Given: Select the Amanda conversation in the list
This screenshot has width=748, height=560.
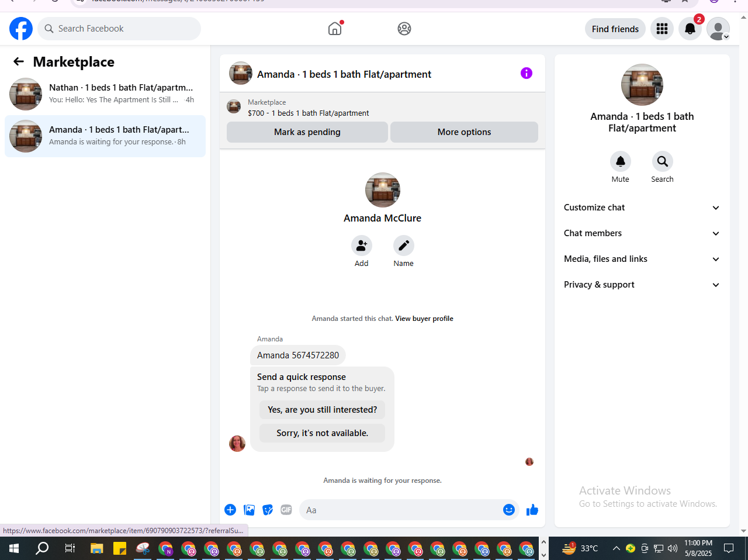Looking at the screenshot, I should [x=105, y=136].
